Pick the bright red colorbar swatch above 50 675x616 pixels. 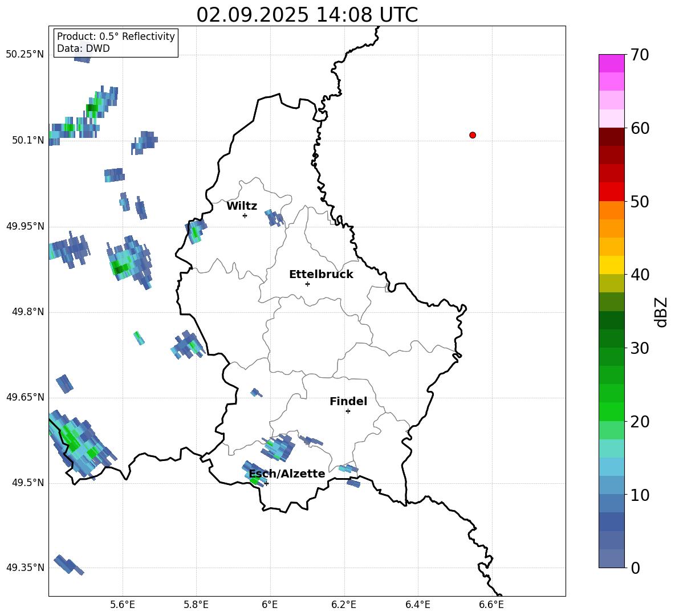click(611, 191)
